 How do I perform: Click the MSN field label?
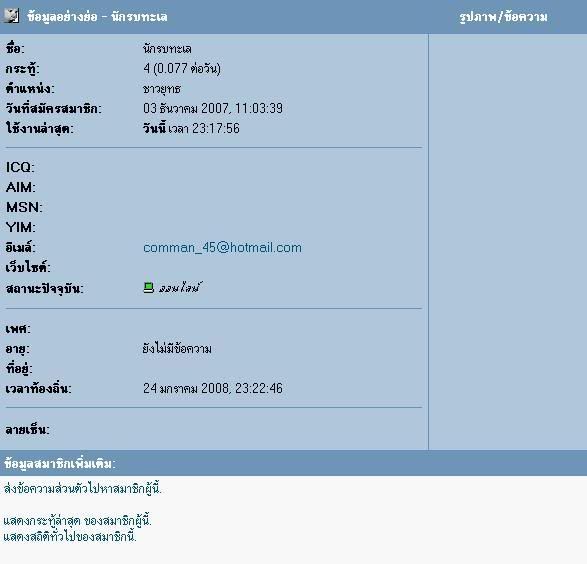click(x=24, y=207)
